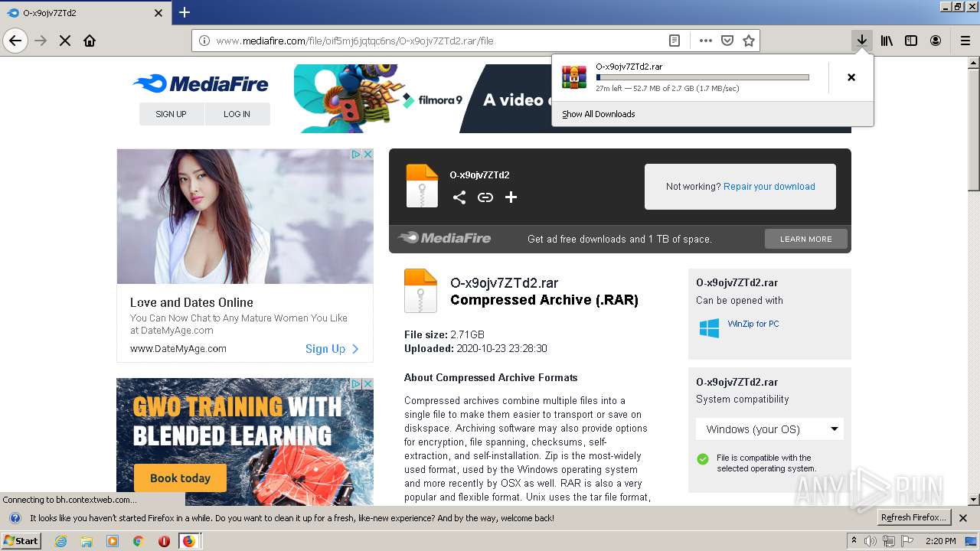The height and width of the screenshot is (551, 980).
Task: Click the Firefox taskbar icon
Action: [189, 541]
